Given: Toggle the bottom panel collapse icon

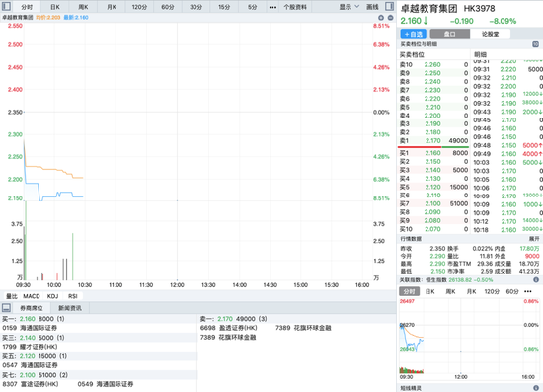Looking at the screenshot, I should coord(6,307).
